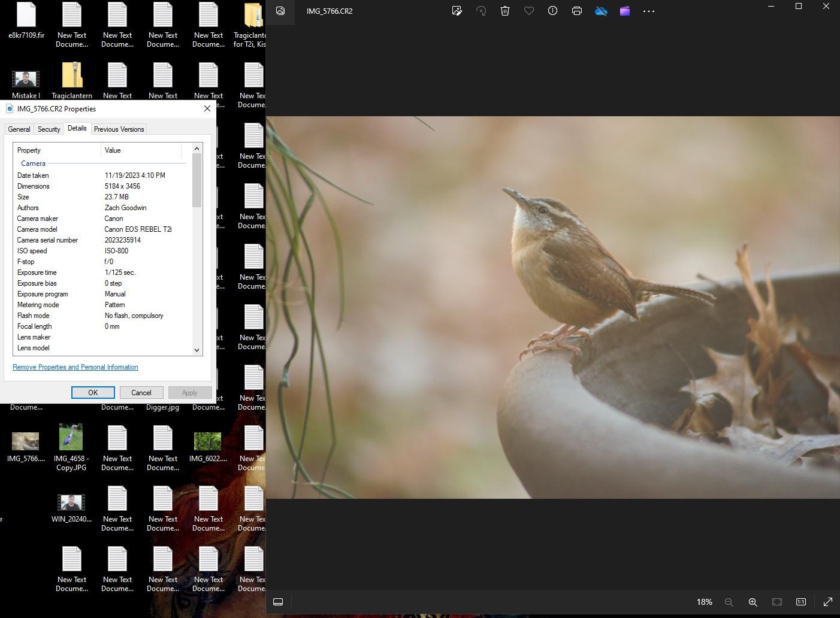Click the IMG_5766.CR2 filename in Photos title bar
The height and width of the screenshot is (618, 840).
click(x=330, y=11)
